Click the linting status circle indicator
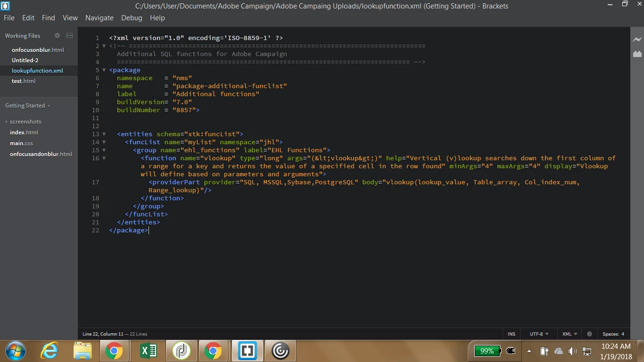644x362 pixels. 589,334
